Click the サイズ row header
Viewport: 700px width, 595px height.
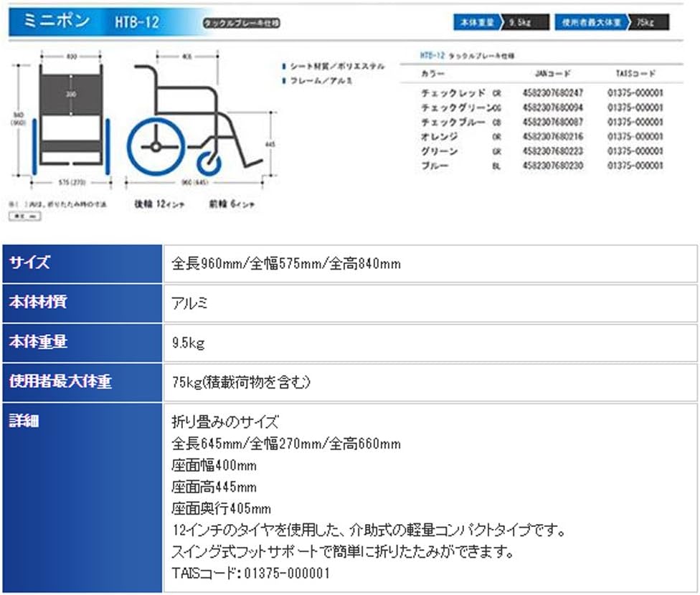(82, 263)
